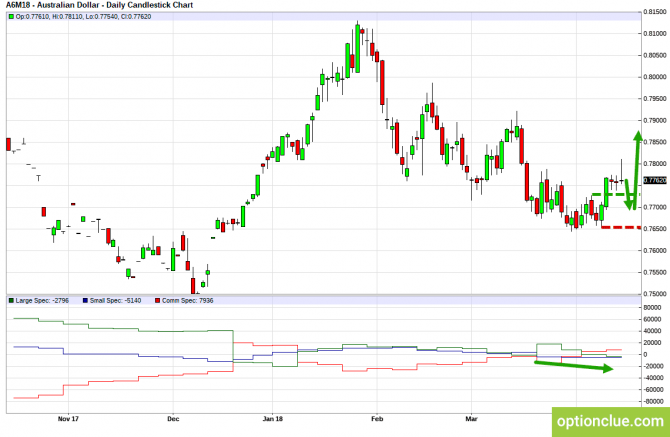Click the red Comm Spec legend square

[x=158, y=301]
